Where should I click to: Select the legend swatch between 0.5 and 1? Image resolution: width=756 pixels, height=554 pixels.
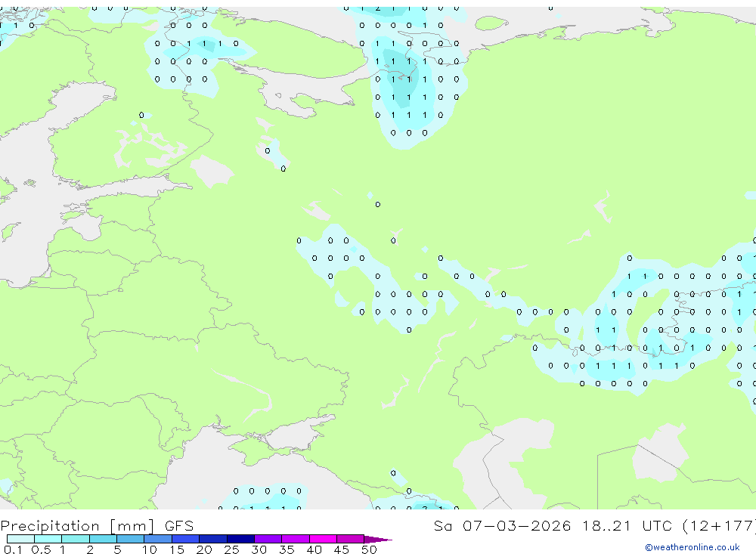pos(48,539)
